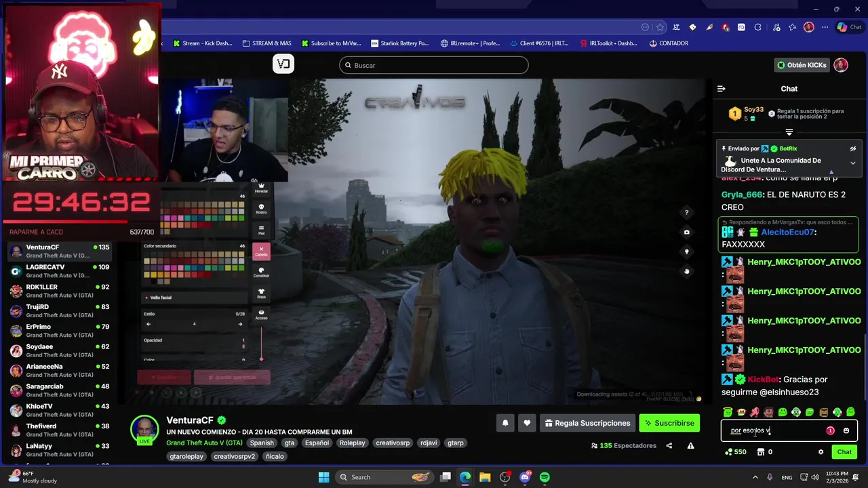Viewport: 868px width, 488px height.
Task: Open the browser profile avatar
Action: point(808,27)
